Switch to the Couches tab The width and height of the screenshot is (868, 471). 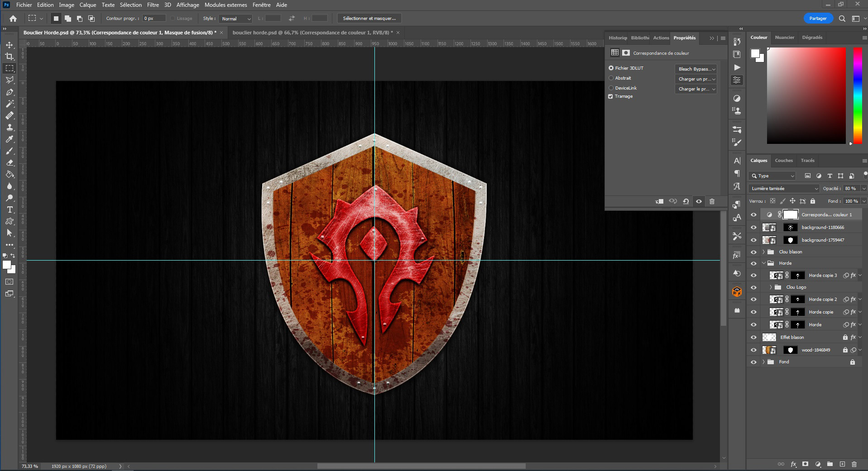[784, 160]
